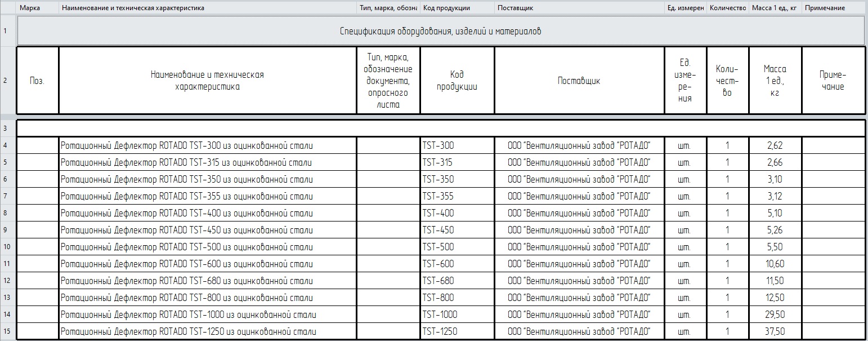This screenshot has width=868, height=341.
Task: Click product code cell 'TST-600'
Action: [457, 264]
